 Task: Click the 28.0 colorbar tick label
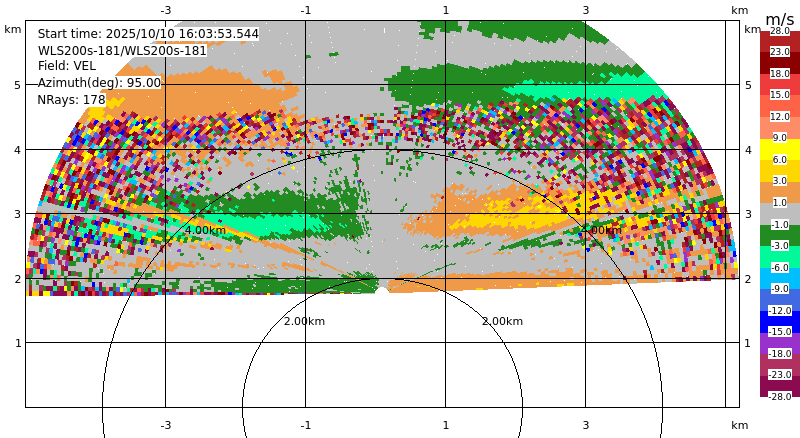780,31
